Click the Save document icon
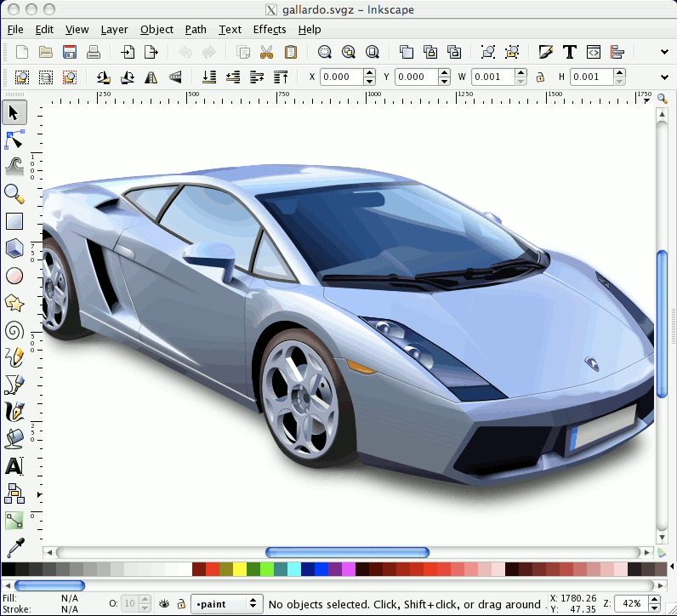677x616 pixels. [x=70, y=53]
